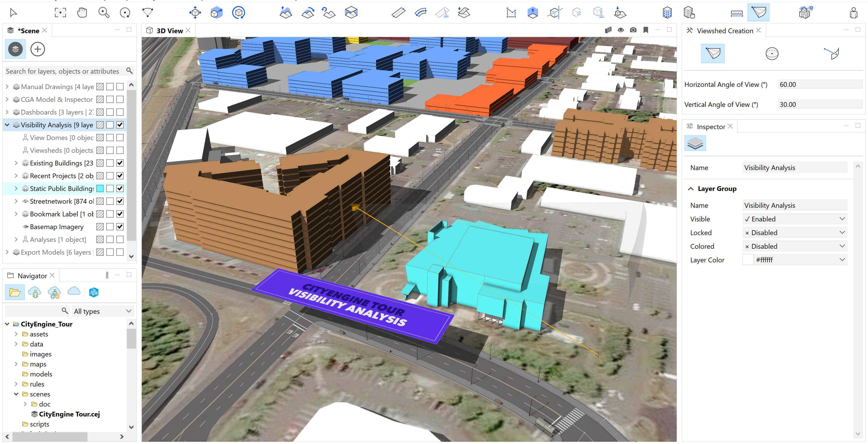This screenshot has width=868, height=444.
Task: Check Manual Drawings visibility checkbox
Action: (120, 87)
